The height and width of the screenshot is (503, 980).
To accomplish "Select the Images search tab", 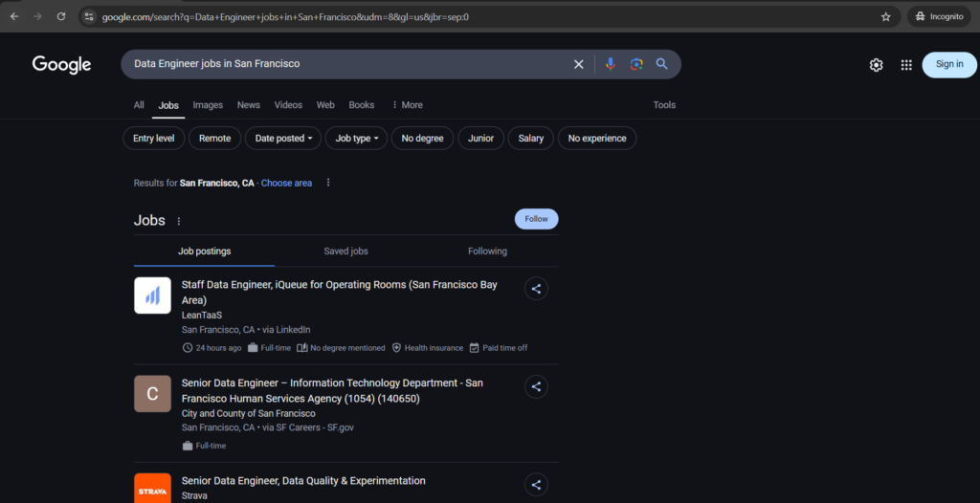I will coord(208,105).
